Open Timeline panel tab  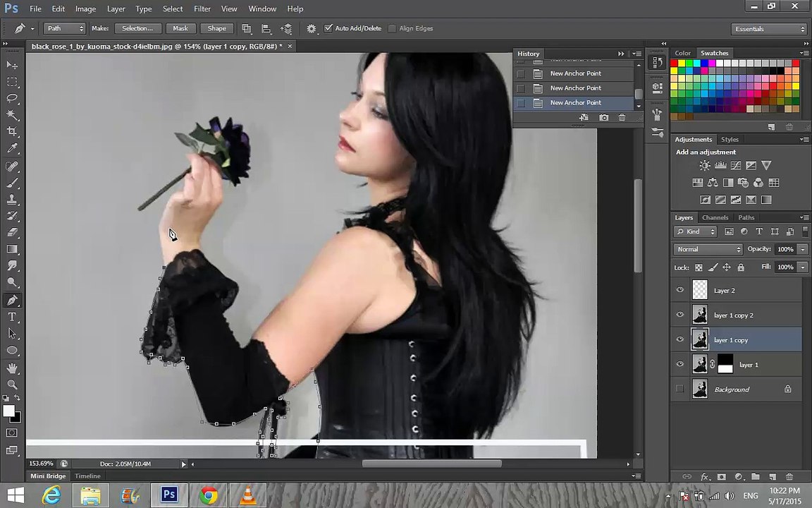(87, 476)
